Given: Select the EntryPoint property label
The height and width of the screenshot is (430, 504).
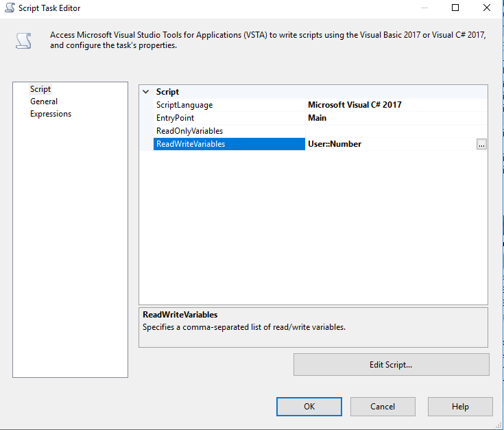Looking at the screenshot, I should coord(175,118).
